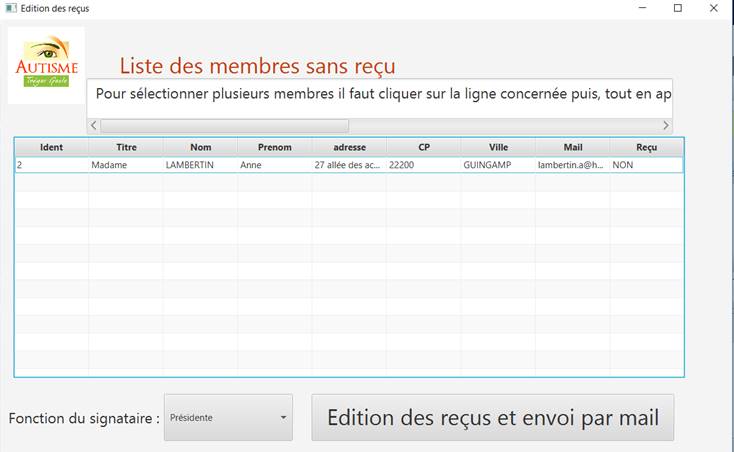Viewport: 734px width, 452px height.
Task: Click the Autisme Trégor Goëlo logo
Action: coord(46,66)
